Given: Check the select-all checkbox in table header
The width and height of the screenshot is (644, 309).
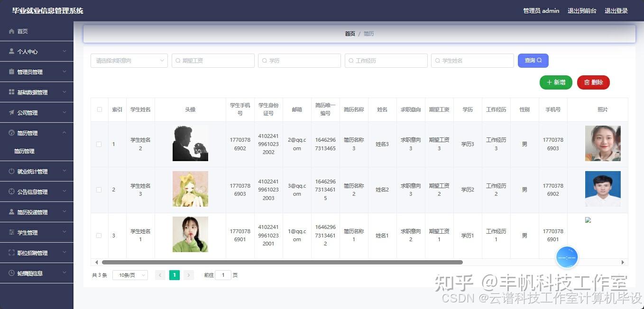Looking at the screenshot, I should (99, 109).
